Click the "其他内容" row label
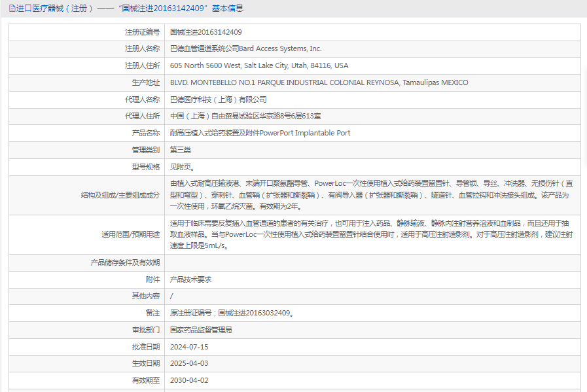The image size is (587, 392). point(146,296)
